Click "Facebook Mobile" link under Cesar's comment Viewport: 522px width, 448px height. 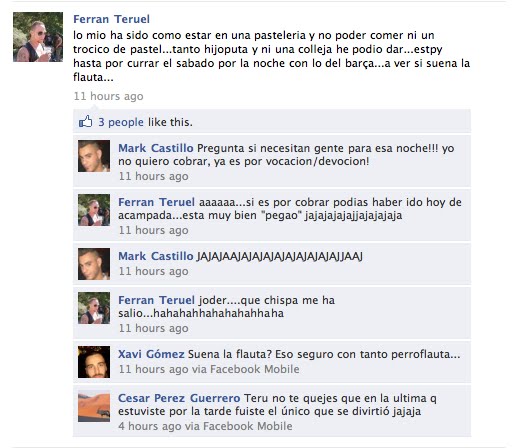click(x=248, y=426)
